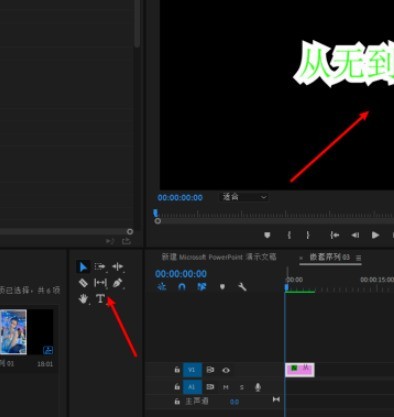Enable voice-over record microphone on A1
394x417 pixels.
pyautogui.click(x=258, y=387)
